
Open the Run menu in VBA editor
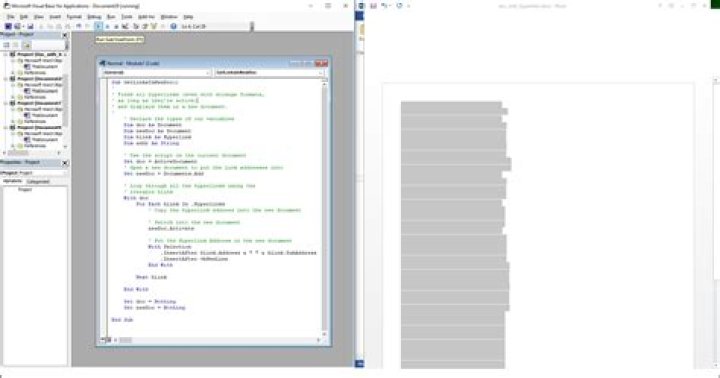coord(111,17)
